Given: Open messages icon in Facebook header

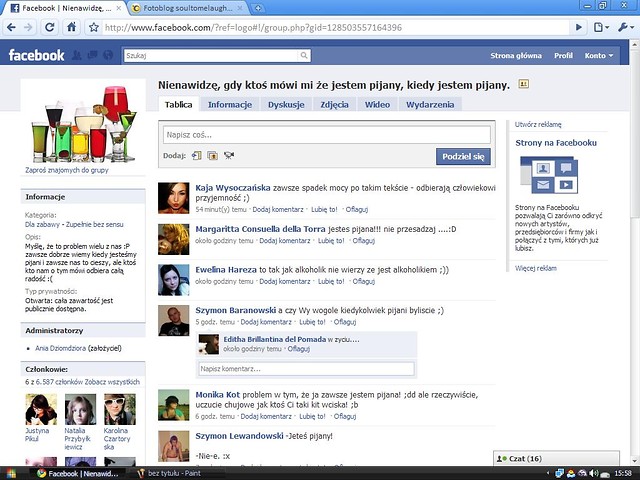Looking at the screenshot, I should pyautogui.click(x=92, y=55).
